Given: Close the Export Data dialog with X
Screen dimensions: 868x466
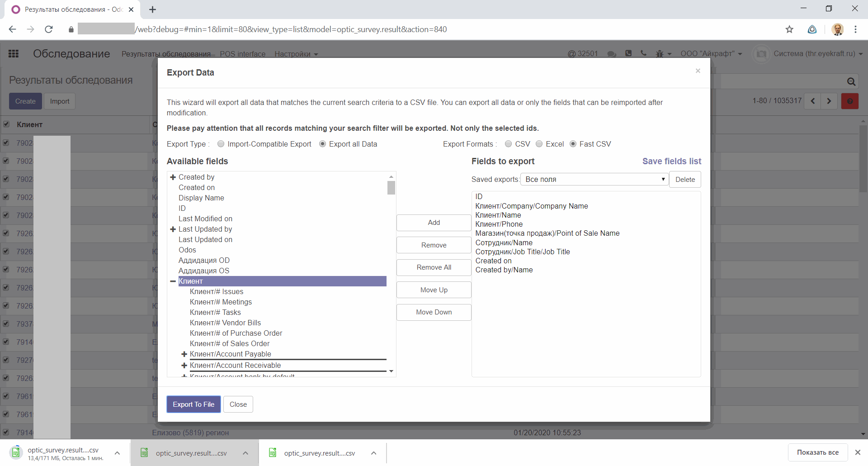Looking at the screenshot, I should 698,71.
